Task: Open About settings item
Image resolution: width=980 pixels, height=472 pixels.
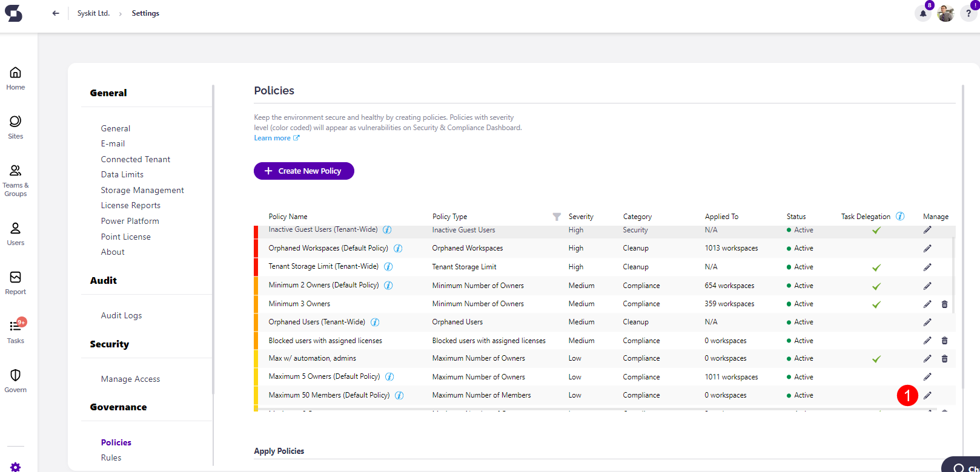Action: [113, 252]
